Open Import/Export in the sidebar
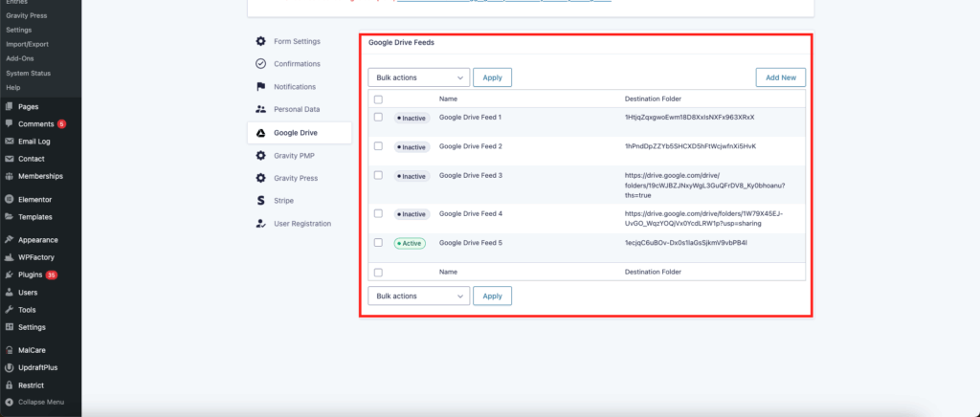Screen dimensions: 980x417 click(27, 44)
